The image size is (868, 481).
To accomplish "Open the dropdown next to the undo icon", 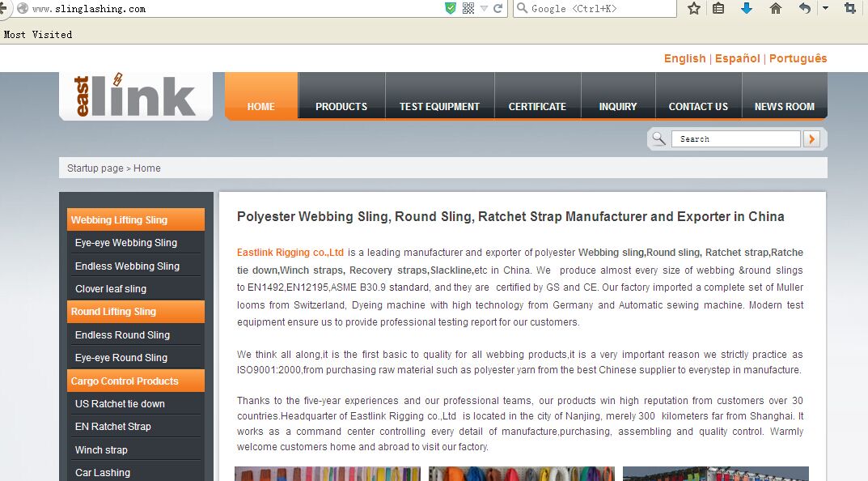I will (x=825, y=8).
